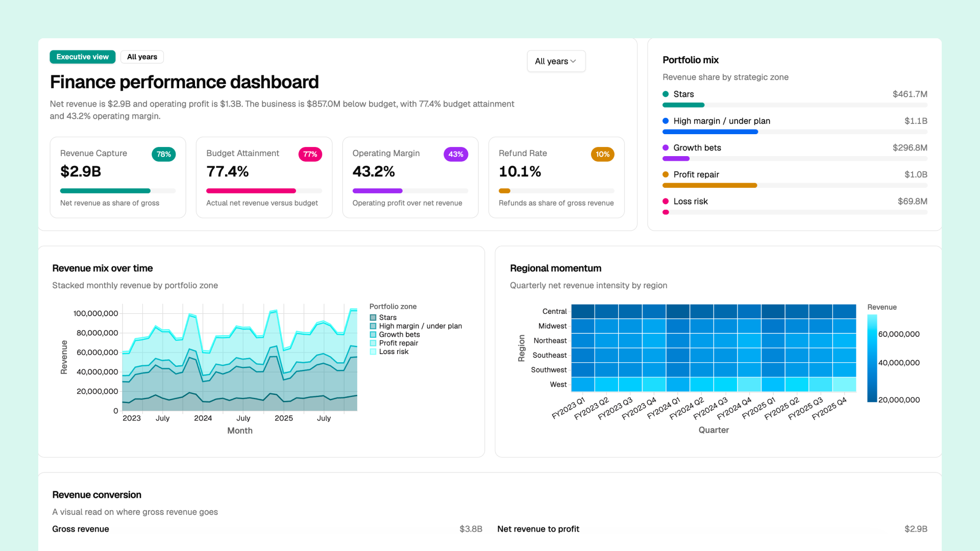Click the Growth bets purple dot
The width and height of the screenshot is (980, 551).
click(x=666, y=147)
